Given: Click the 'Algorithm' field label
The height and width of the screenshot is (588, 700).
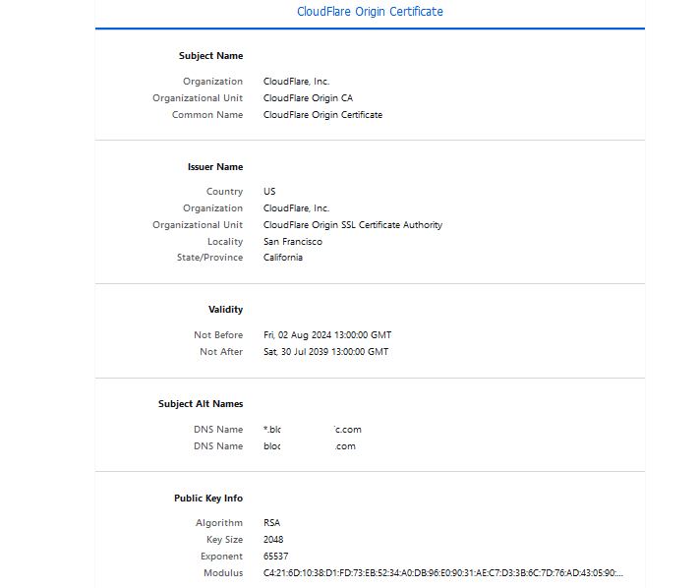Looking at the screenshot, I should pos(219,523).
